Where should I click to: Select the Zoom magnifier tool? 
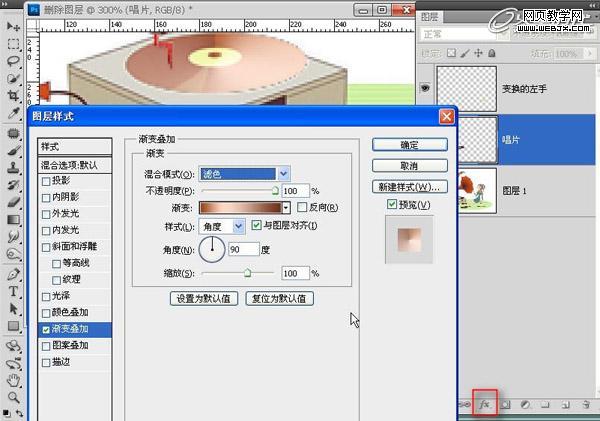[13, 397]
